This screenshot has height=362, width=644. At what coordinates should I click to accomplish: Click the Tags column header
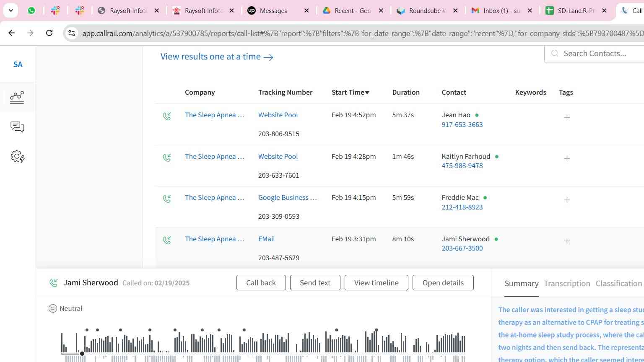(x=566, y=92)
